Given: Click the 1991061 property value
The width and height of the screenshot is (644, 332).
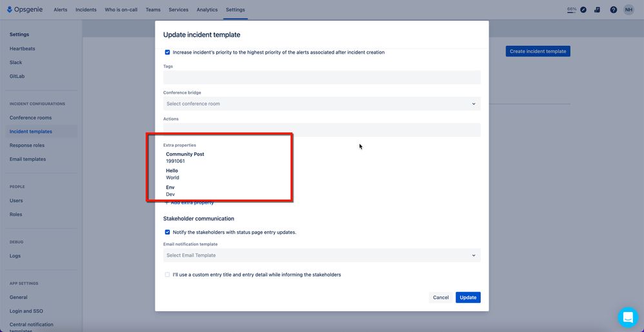Looking at the screenshot, I should tap(176, 161).
